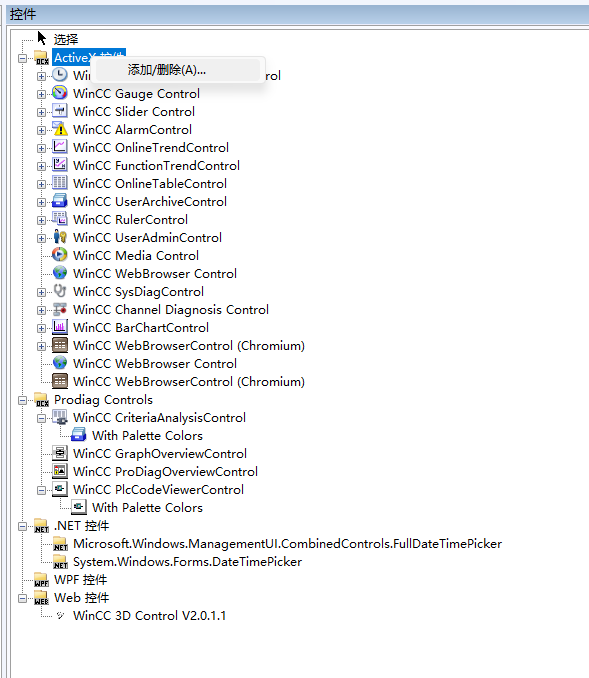Click the WinCC UserArchiveControl icon

[60, 201]
